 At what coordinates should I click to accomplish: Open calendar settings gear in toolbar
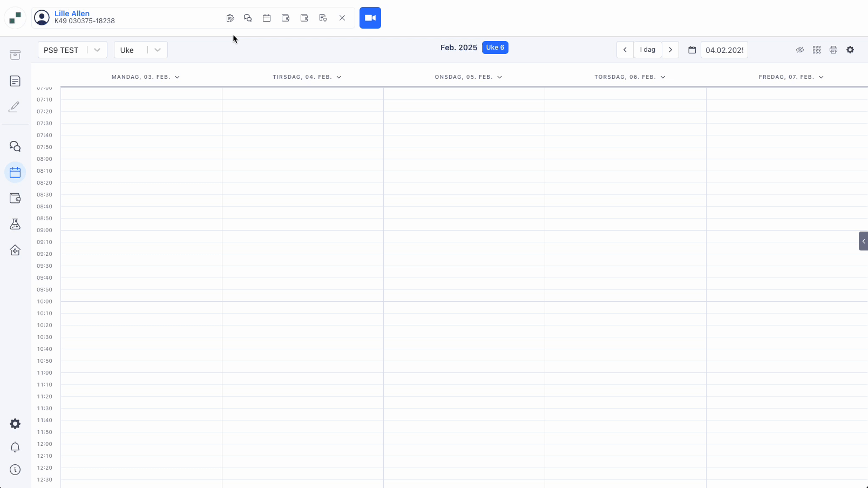(850, 50)
